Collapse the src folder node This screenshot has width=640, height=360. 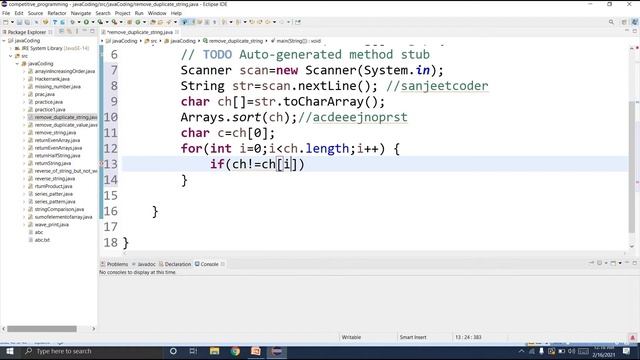point(11,56)
